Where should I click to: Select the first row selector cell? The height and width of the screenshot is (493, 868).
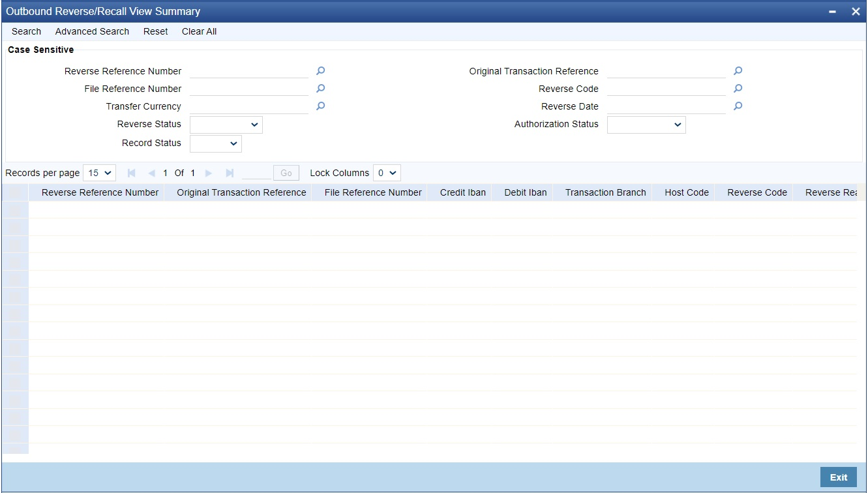click(16, 209)
